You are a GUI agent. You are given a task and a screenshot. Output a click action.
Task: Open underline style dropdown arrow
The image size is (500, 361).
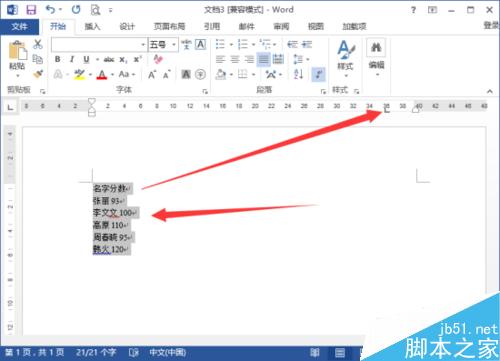(97, 60)
